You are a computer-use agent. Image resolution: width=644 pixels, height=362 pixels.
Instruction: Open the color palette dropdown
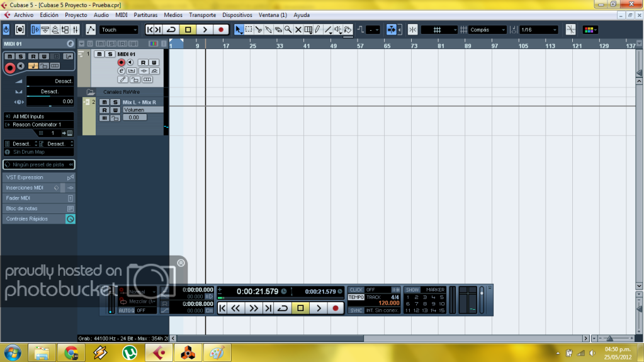click(x=590, y=30)
